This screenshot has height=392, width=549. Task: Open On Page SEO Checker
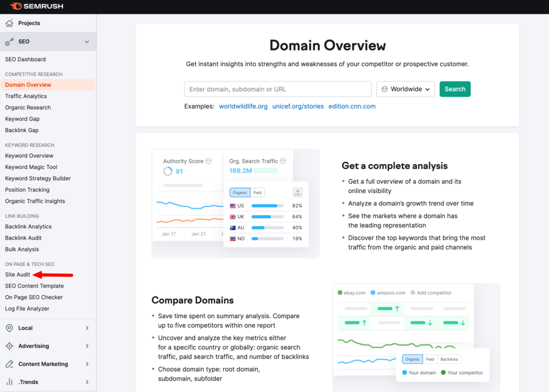[x=34, y=298]
